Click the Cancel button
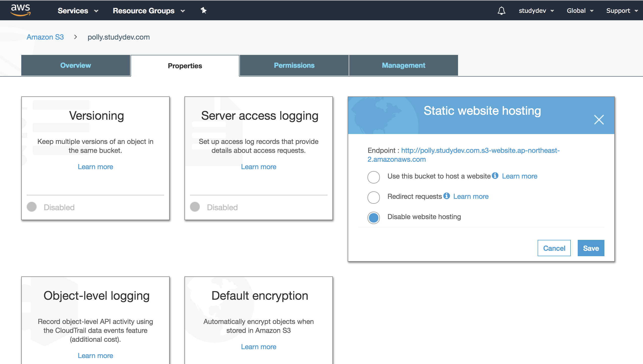643x364 pixels. click(554, 248)
